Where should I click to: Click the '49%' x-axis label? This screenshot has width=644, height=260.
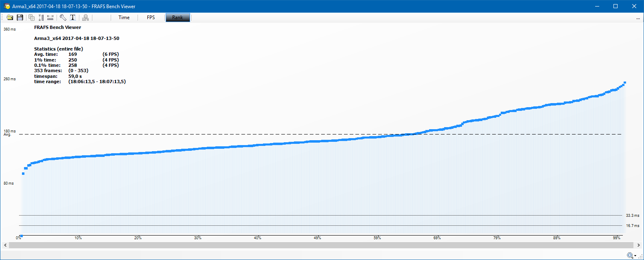(x=317, y=238)
